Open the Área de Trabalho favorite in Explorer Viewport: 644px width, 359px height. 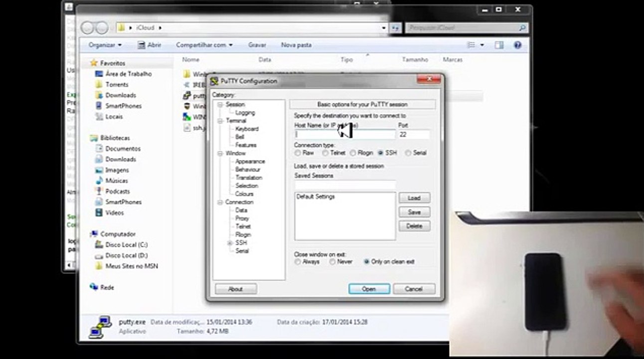point(128,74)
